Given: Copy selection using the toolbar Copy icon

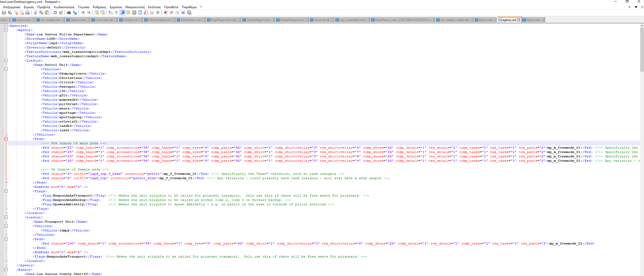Looking at the screenshot, I should tap(41, 13).
